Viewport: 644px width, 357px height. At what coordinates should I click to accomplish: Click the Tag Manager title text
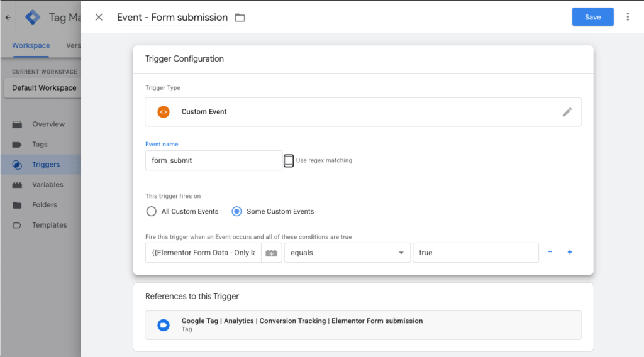coord(65,17)
